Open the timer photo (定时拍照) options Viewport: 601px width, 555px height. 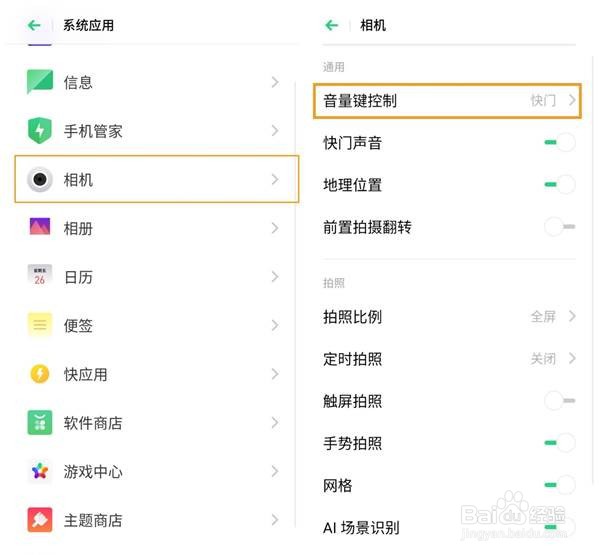[x=449, y=359]
